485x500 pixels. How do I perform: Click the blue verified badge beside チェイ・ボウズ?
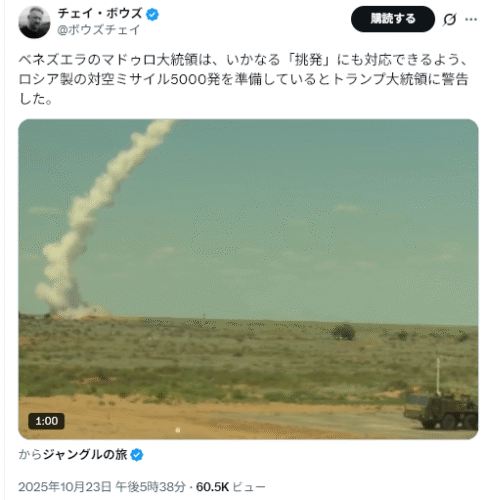(152, 14)
